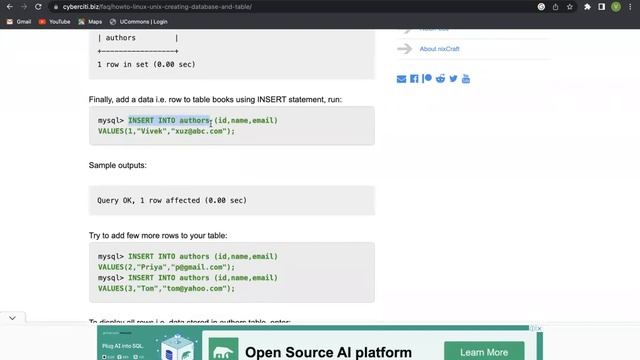640x360 pixels.
Task: Open the Twitter social icon
Action: point(453,78)
